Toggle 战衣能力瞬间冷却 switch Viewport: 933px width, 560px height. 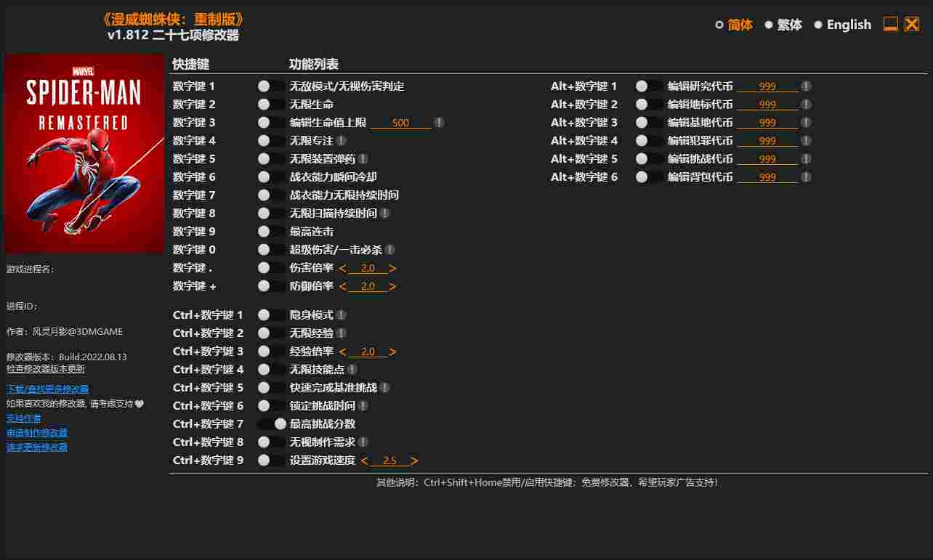(271, 177)
